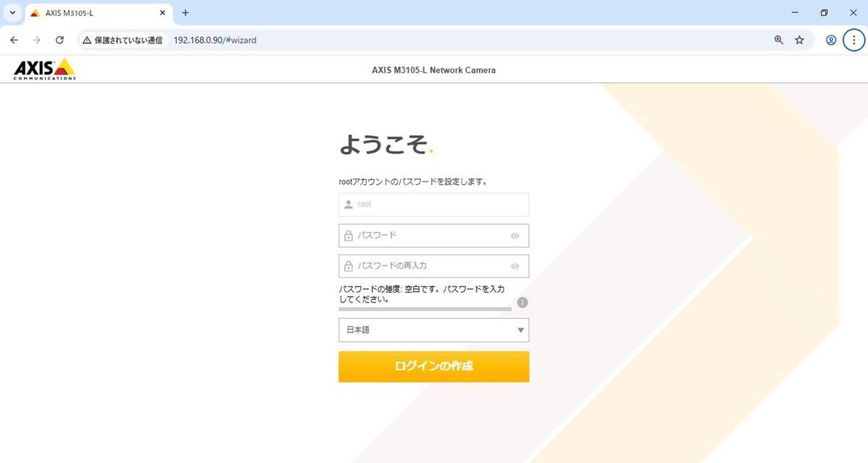
Task: Reload the camera setup page
Action: coord(60,40)
